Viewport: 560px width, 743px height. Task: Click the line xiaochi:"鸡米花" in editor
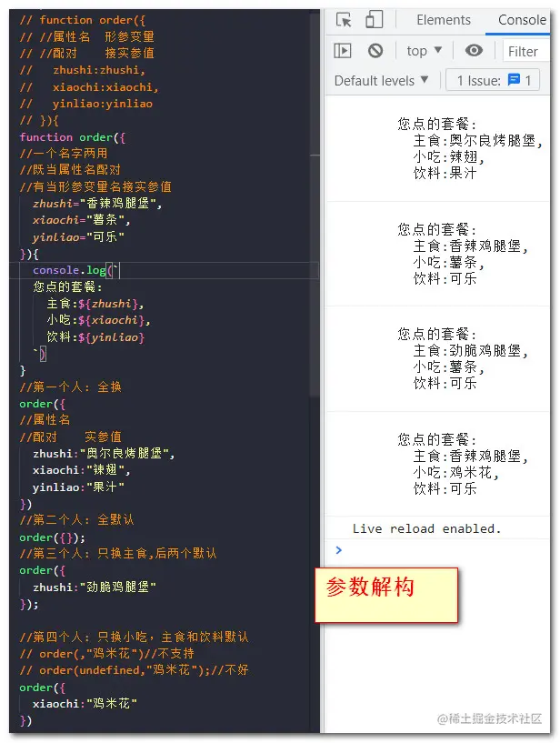85,704
